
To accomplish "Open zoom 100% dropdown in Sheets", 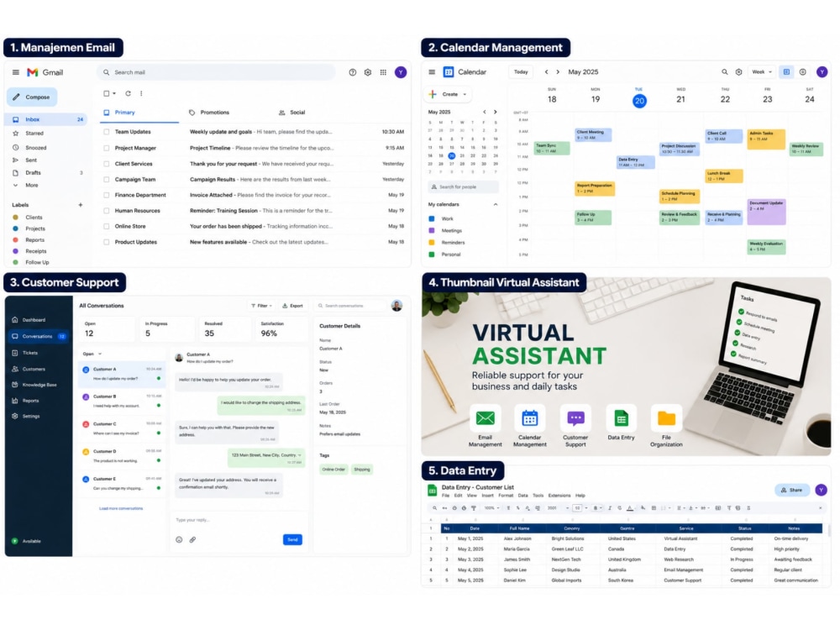I will [491, 508].
